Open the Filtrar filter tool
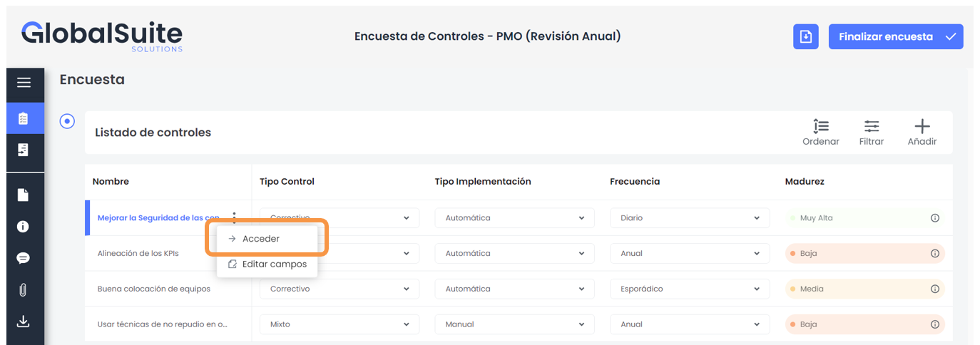 871,133
